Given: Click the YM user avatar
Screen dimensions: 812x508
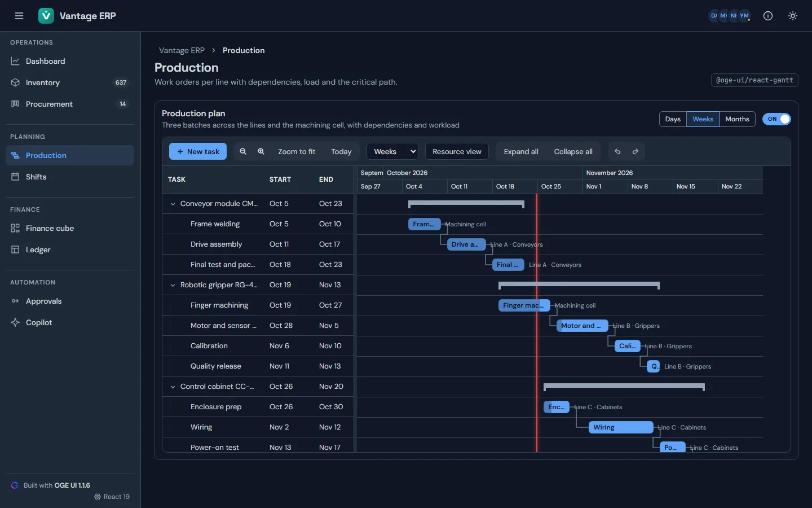Looking at the screenshot, I should 744,16.
